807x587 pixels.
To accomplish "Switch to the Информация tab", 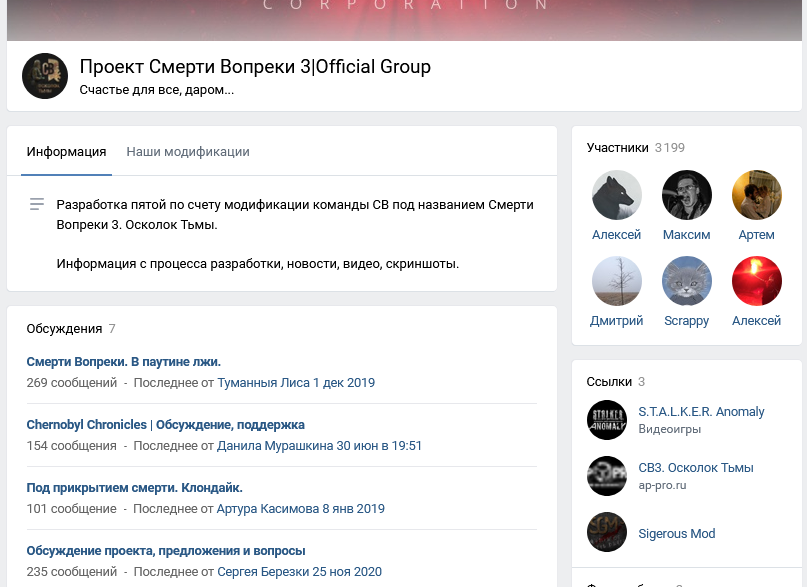I will click(66, 152).
